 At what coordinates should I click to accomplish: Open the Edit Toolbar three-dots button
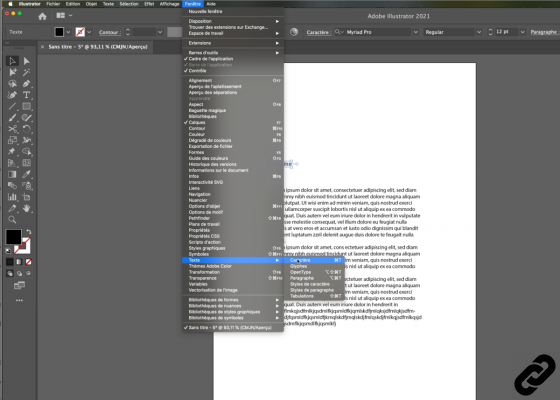19,300
